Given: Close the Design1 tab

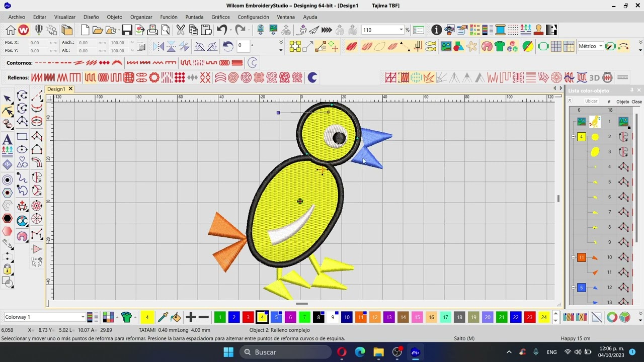Looking at the screenshot, I should [x=70, y=89].
